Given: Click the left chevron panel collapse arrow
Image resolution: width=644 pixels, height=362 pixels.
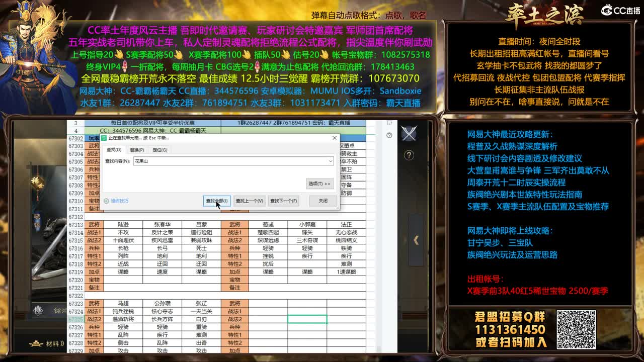Looking at the screenshot, I should pos(416,240).
